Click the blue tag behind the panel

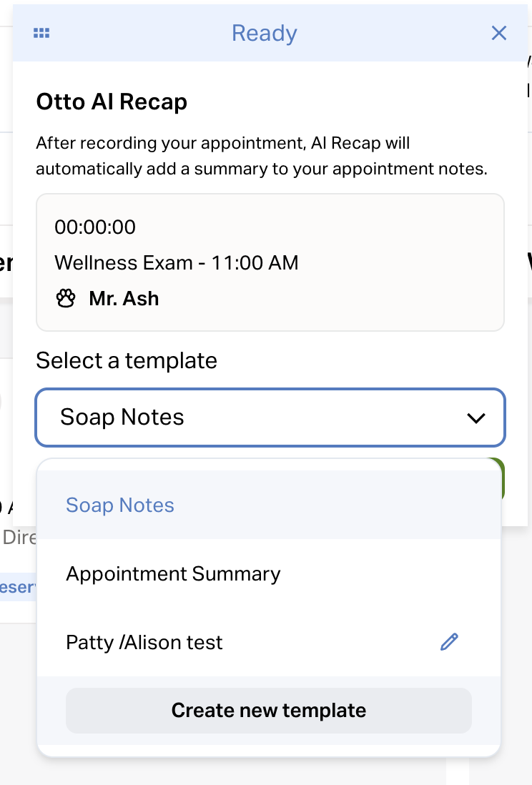17,587
